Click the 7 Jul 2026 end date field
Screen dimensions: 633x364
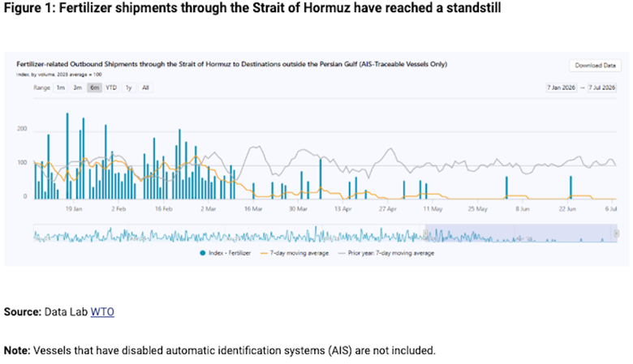click(x=601, y=88)
